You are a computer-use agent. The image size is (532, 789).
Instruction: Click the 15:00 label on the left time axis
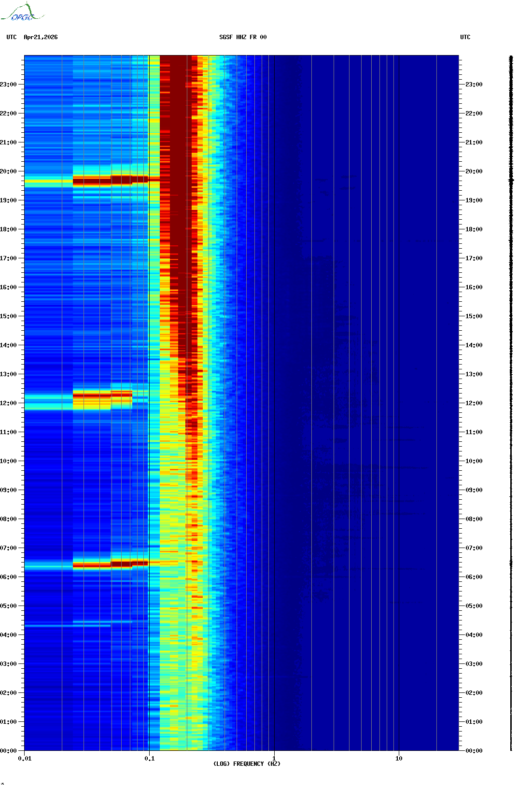click(8, 316)
